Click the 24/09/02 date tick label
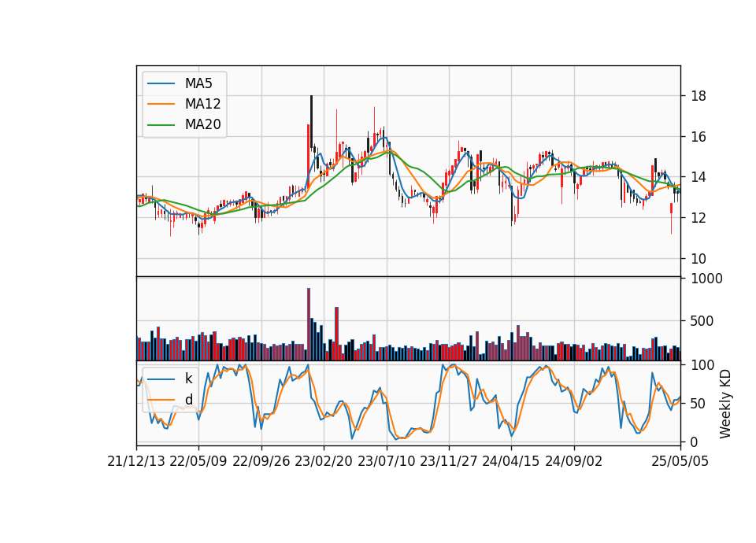Screen dimensions: 756x543 click(574, 461)
